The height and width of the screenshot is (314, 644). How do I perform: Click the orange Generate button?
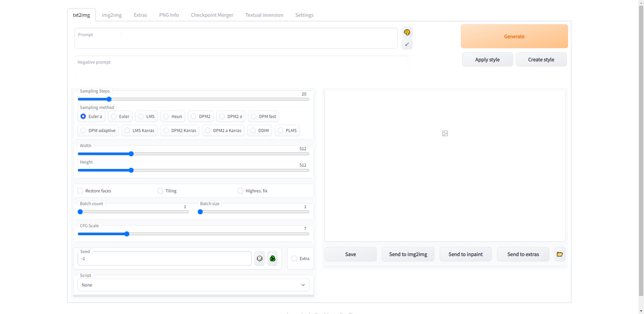pos(514,36)
